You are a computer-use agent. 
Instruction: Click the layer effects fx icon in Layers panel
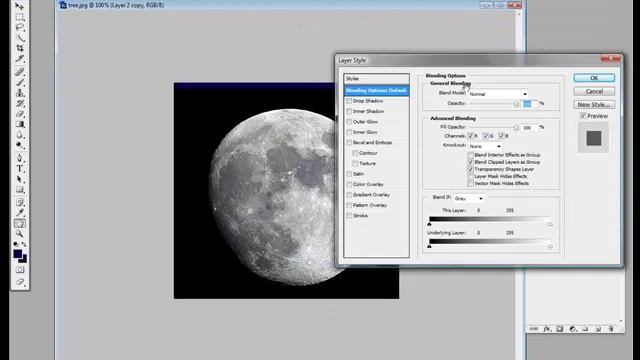[x=547, y=329]
